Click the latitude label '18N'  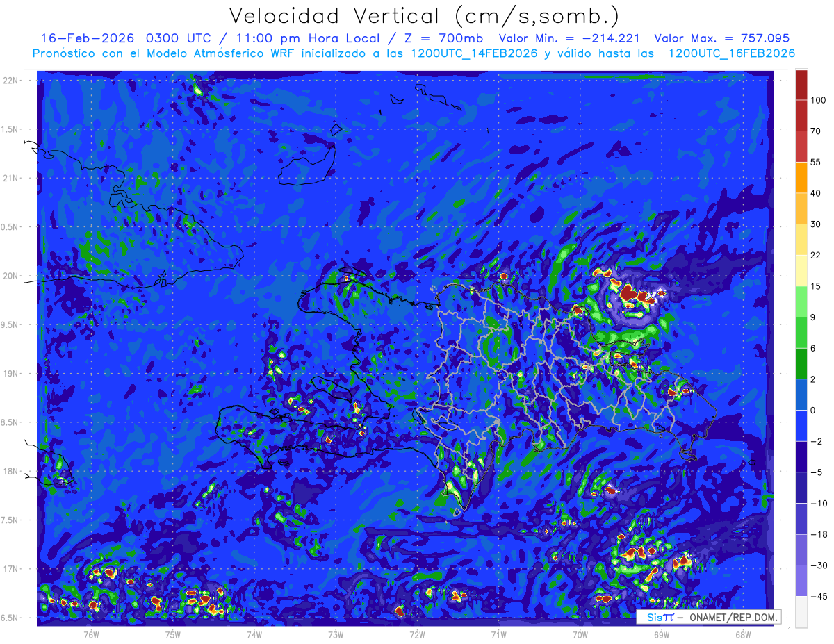click(10, 472)
